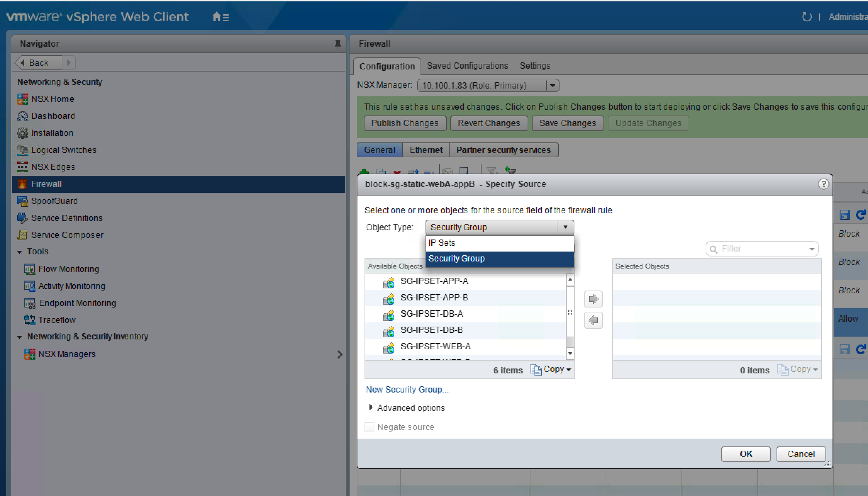868x496 pixels.
Task: Click the left arrow to remove object
Action: (593, 320)
